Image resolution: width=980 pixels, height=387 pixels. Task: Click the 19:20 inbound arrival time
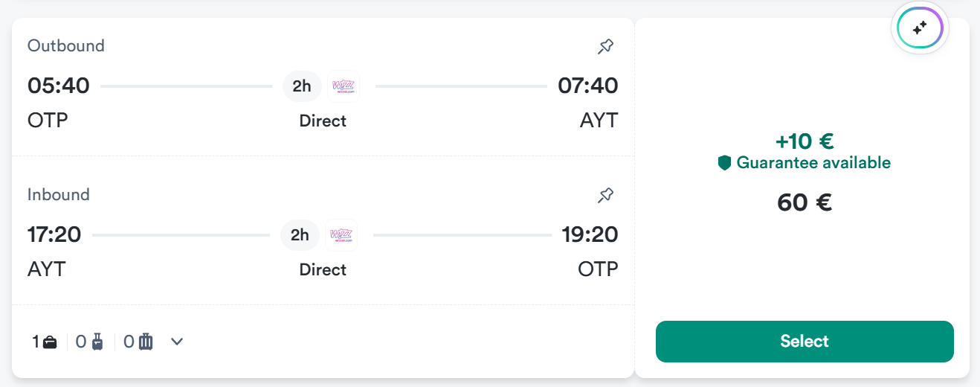point(590,235)
